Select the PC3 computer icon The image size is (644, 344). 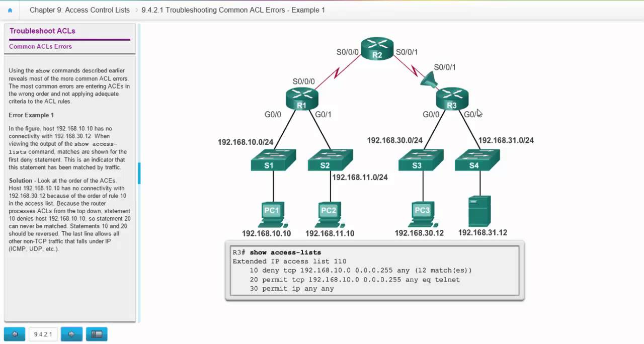coord(422,215)
